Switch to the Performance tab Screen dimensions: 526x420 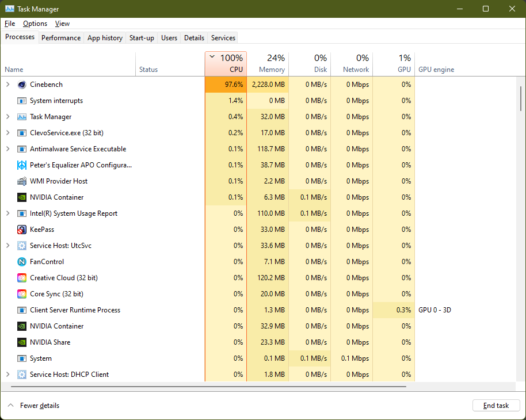tap(61, 38)
